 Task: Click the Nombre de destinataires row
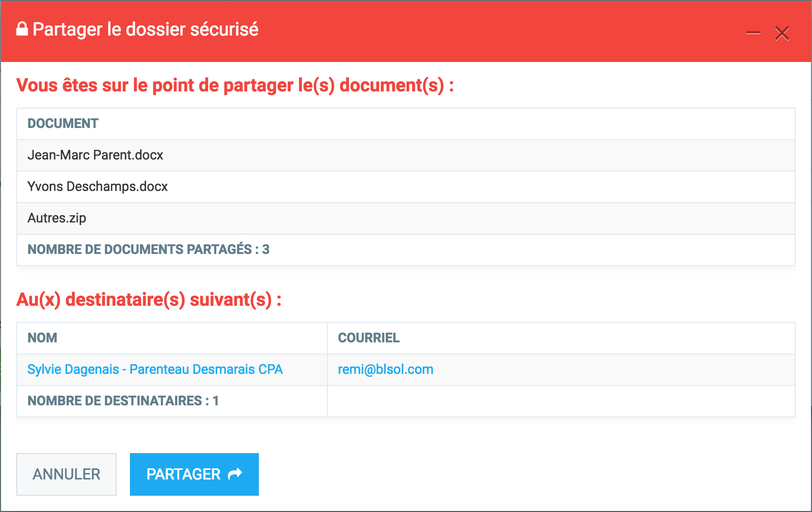(x=123, y=401)
